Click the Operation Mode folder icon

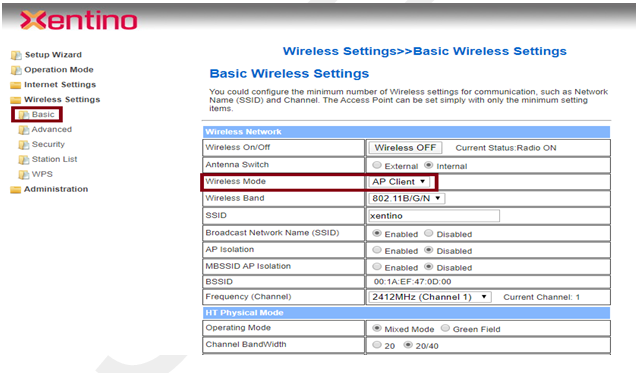point(16,70)
